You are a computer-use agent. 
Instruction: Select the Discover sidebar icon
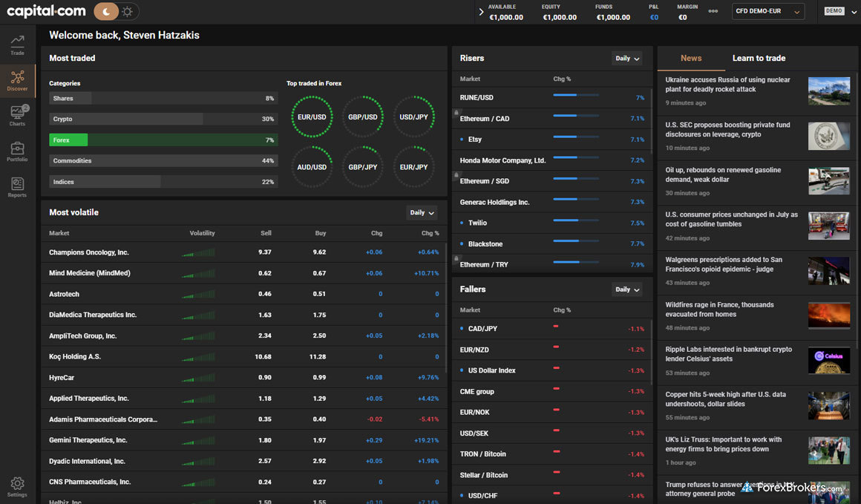(x=17, y=80)
